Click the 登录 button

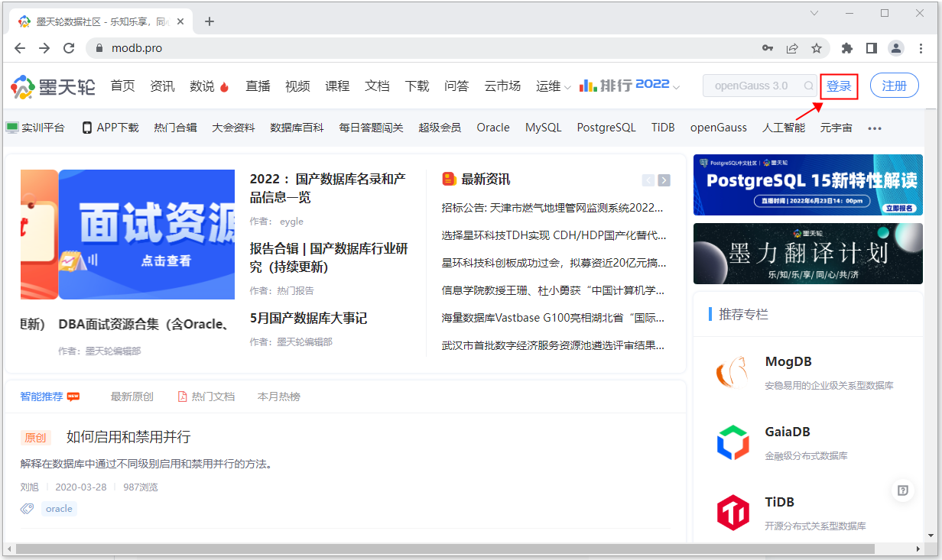point(839,86)
